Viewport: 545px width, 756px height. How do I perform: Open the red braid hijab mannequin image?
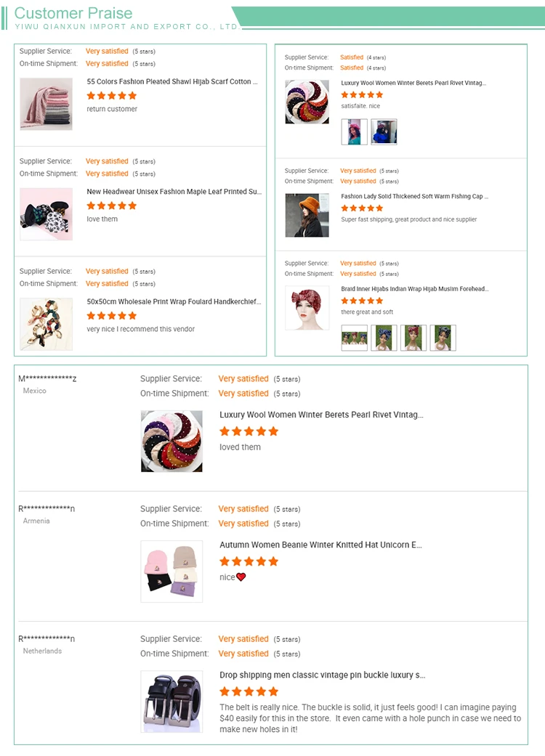307,308
